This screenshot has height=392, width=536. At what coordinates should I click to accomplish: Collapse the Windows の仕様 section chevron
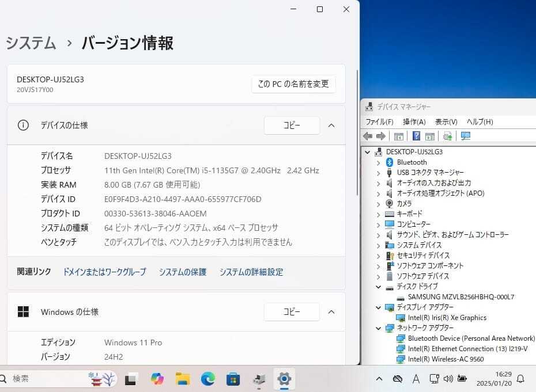(331, 312)
